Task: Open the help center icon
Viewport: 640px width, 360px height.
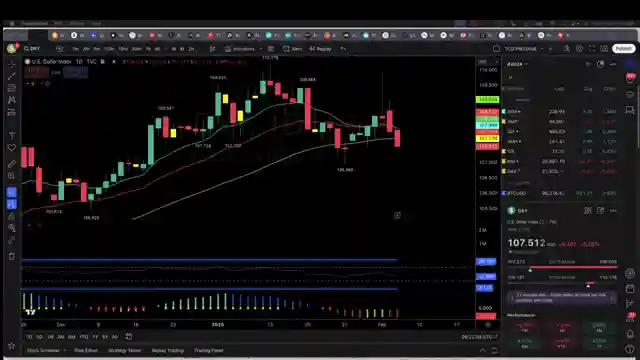Action: [630, 349]
